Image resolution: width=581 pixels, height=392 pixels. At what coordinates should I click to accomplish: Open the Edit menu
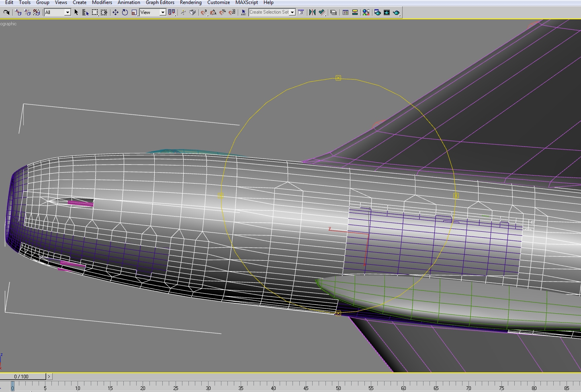[x=9, y=2]
